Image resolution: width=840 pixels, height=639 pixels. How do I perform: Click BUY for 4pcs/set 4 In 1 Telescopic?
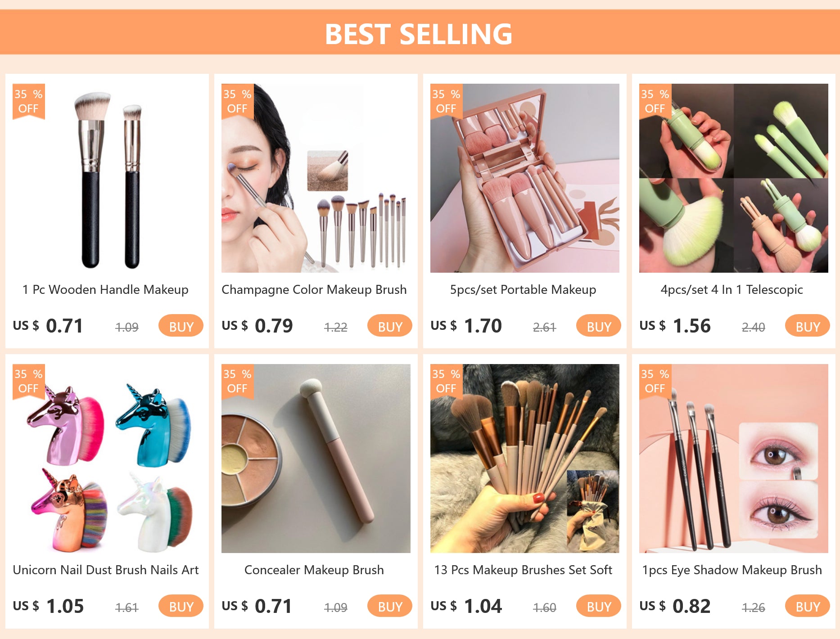(808, 326)
